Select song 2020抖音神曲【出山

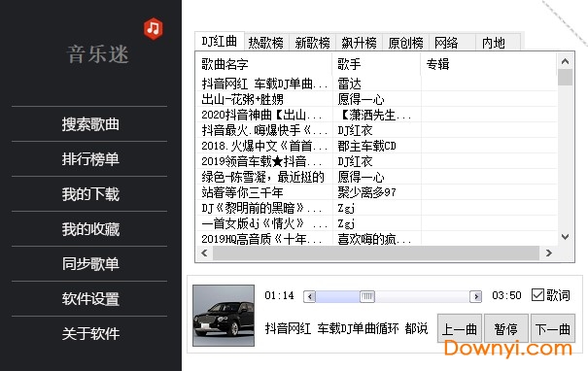(x=261, y=115)
